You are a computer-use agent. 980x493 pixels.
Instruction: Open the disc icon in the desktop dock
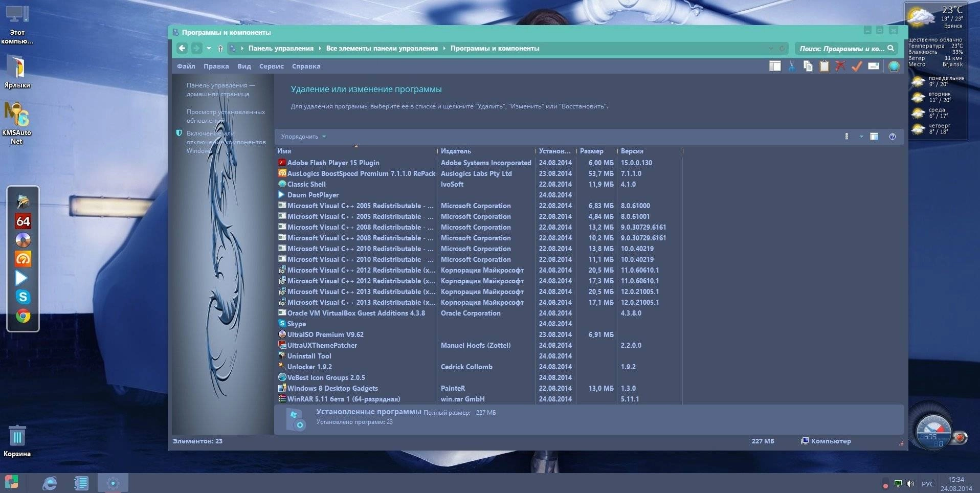[23, 240]
